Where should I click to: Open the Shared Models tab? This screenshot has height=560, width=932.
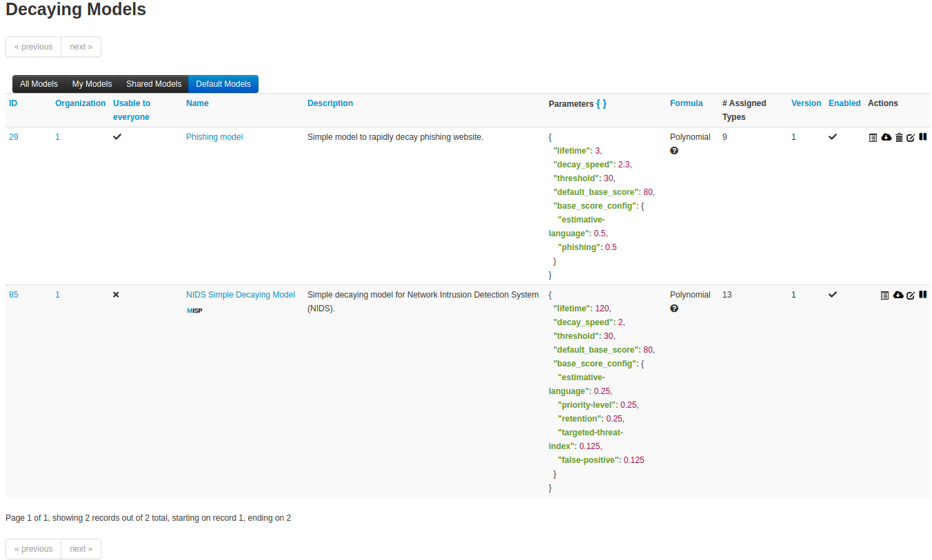[154, 84]
